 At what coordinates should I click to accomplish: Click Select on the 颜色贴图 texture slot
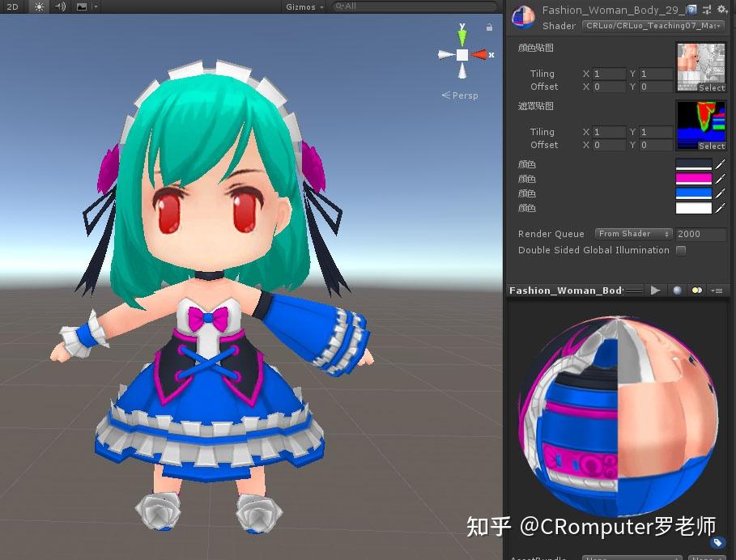pyautogui.click(x=712, y=87)
